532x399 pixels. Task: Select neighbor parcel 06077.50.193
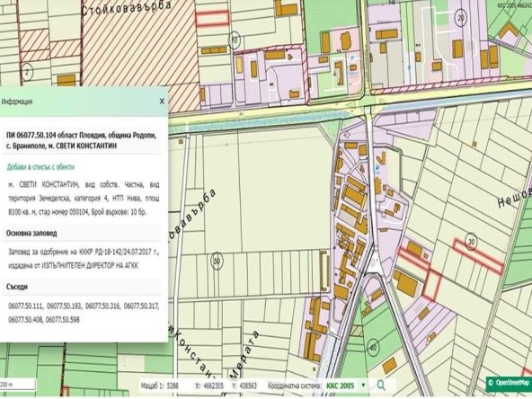(64, 306)
